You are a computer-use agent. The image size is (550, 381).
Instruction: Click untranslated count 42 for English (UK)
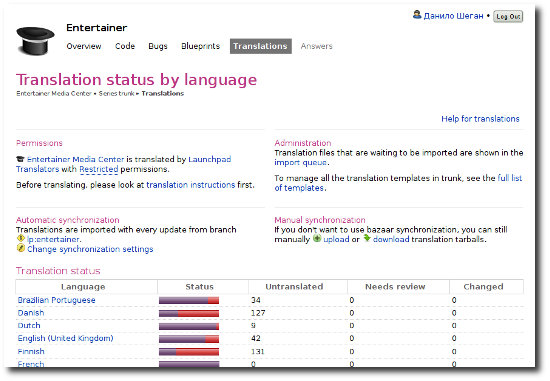point(256,339)
